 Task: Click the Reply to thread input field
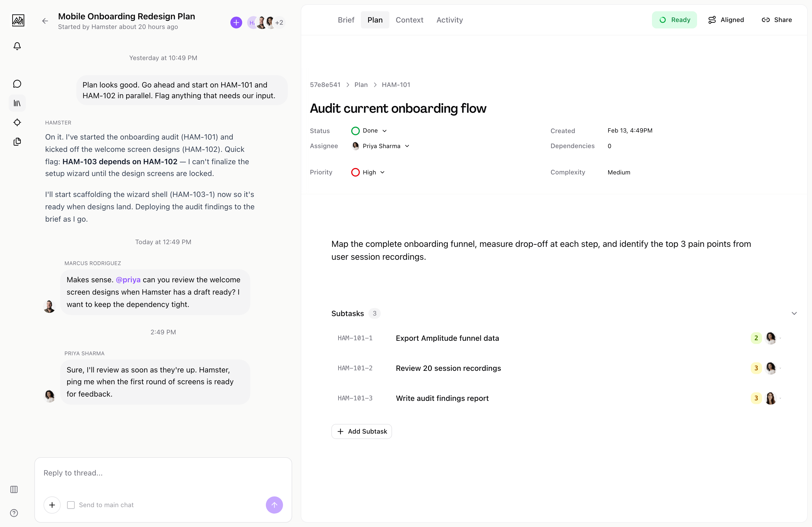[x=163, y=473]
